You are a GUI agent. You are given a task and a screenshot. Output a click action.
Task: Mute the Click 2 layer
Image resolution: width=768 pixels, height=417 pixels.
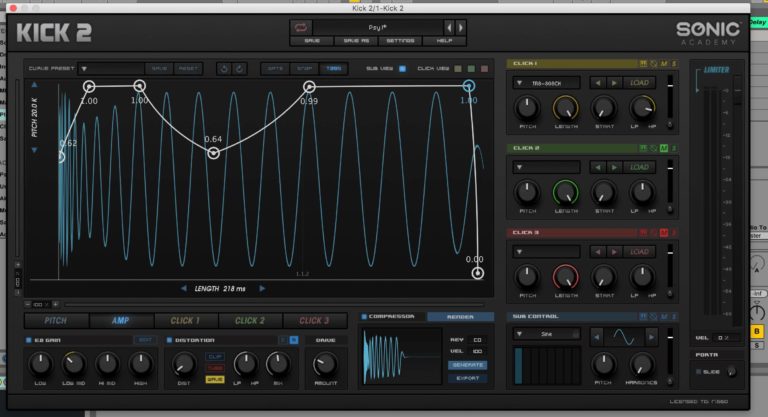point(664,148)
